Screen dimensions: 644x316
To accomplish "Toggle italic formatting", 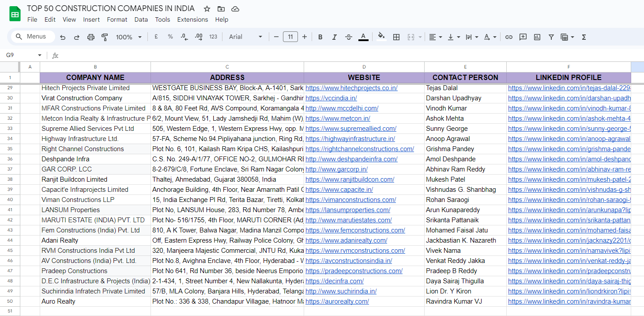I will (x=335, y=37).
